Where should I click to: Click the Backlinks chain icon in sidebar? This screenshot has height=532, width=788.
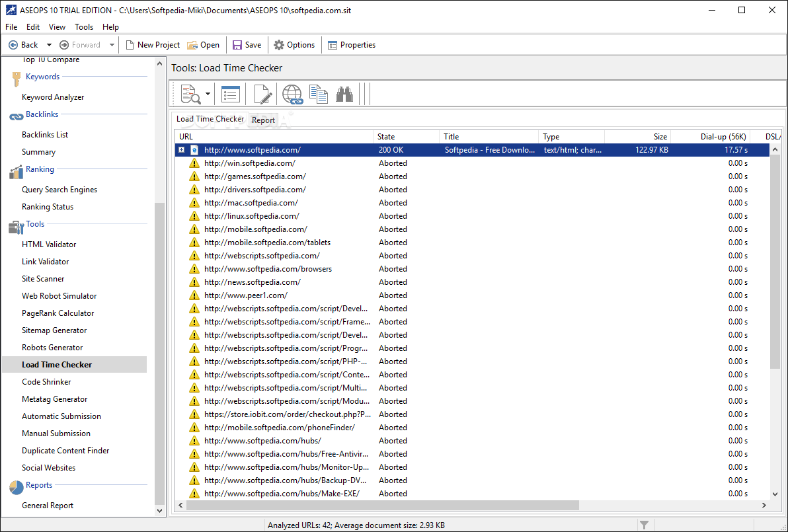tap(16, 116)
